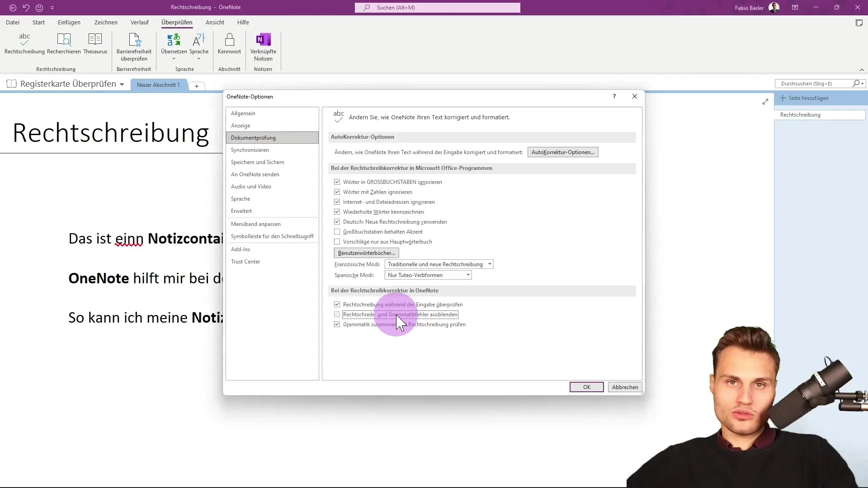Toggle Rechtschreibung während der Eingabe überprüfen

pyautogui.click(x=337, y=304)
